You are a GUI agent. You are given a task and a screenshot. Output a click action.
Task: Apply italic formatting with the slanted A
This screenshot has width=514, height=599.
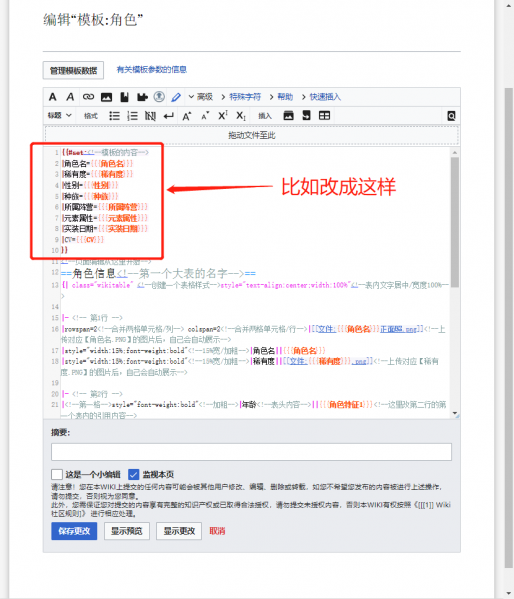pos(70,97)
